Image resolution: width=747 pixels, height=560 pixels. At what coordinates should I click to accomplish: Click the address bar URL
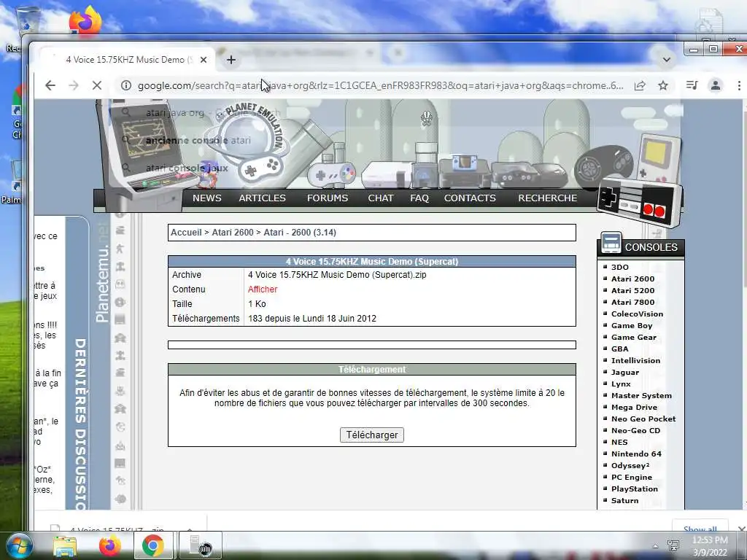pos(380,86)
